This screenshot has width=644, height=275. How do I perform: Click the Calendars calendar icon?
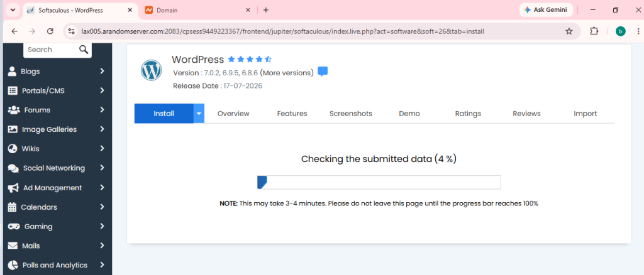(x=13, y=207)
